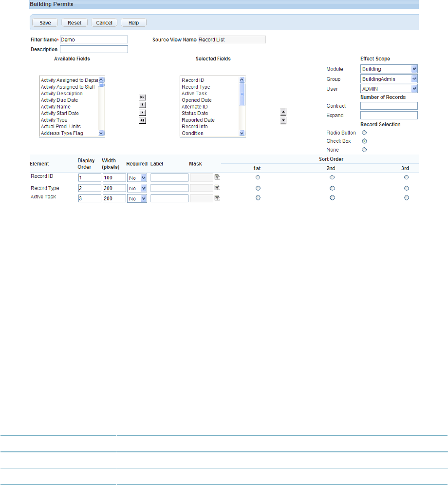Click the Description input field
The height and width of the screenshot is (485, 448).
click(x=94, y=49)
